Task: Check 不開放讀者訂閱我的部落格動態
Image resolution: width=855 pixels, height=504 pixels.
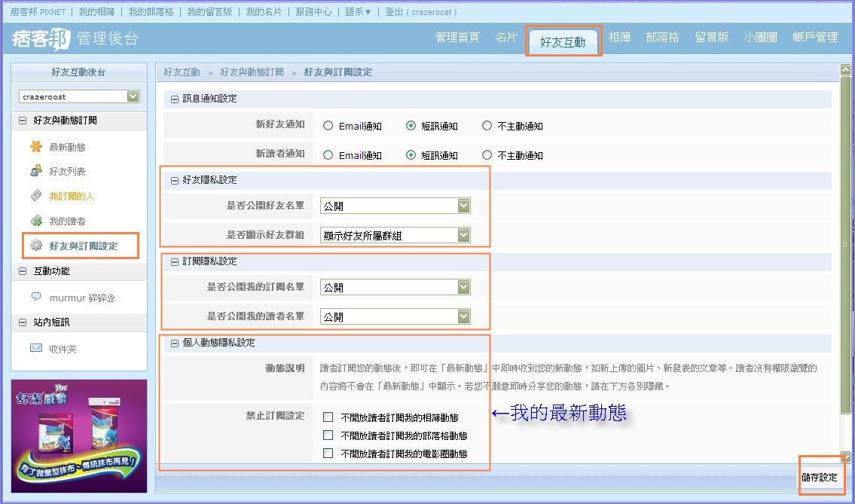Action: 328,435
